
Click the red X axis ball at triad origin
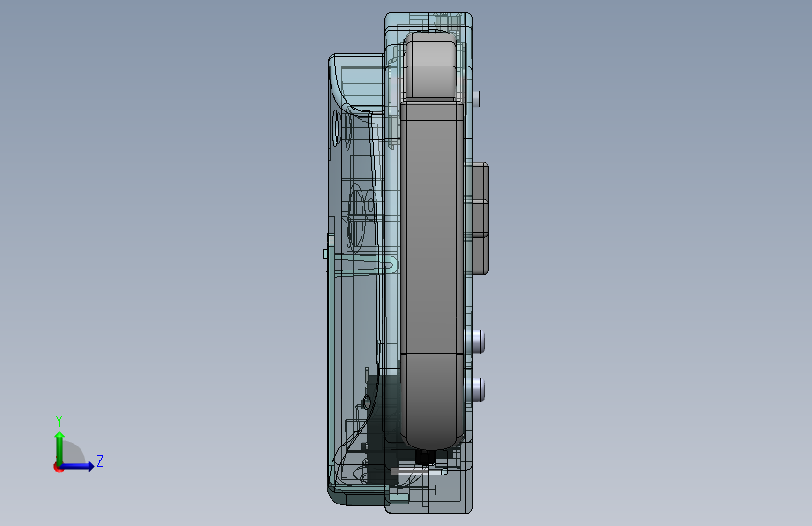pyautogui.click(x=58, y=467)
